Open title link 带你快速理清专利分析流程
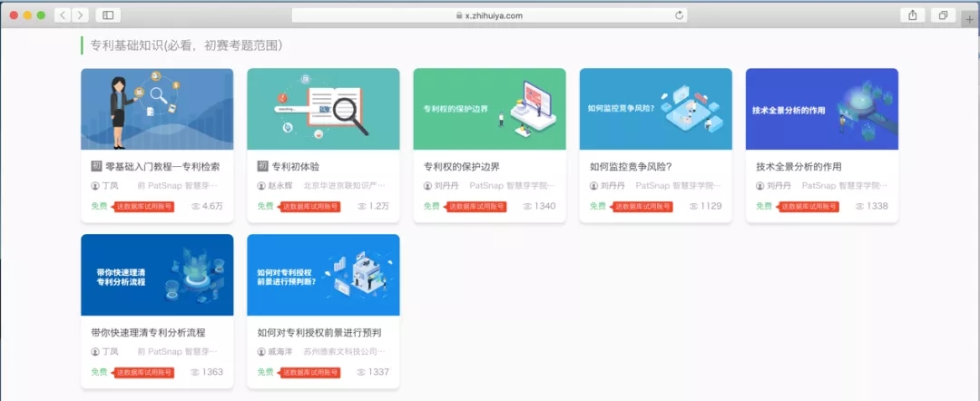This screenshot has width=980, height=401. (148, 333)
